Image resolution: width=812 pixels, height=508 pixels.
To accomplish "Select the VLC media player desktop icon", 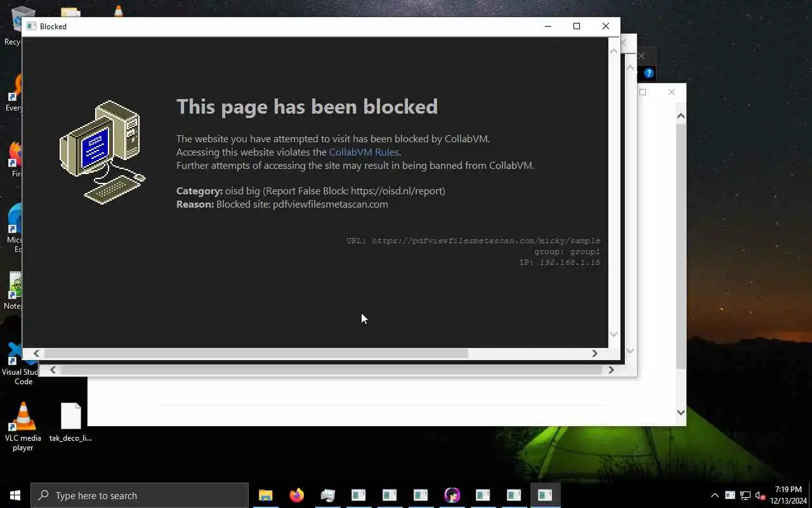I will [x=23, y=426].
